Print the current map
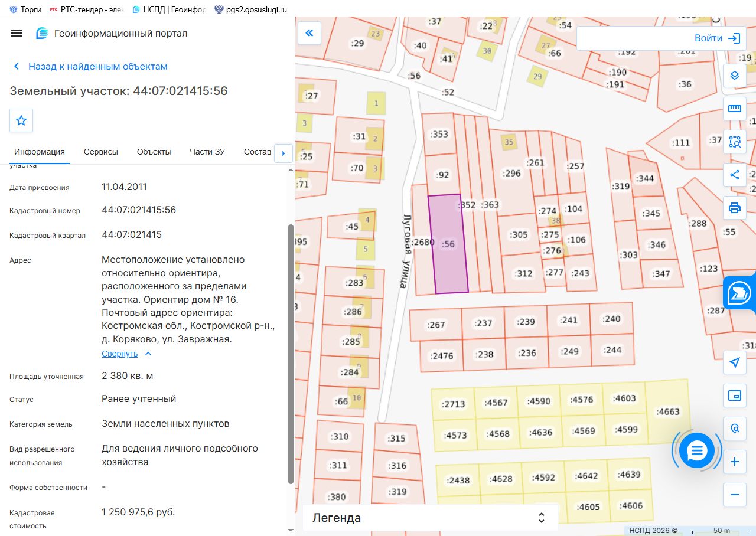 [735, 208]
